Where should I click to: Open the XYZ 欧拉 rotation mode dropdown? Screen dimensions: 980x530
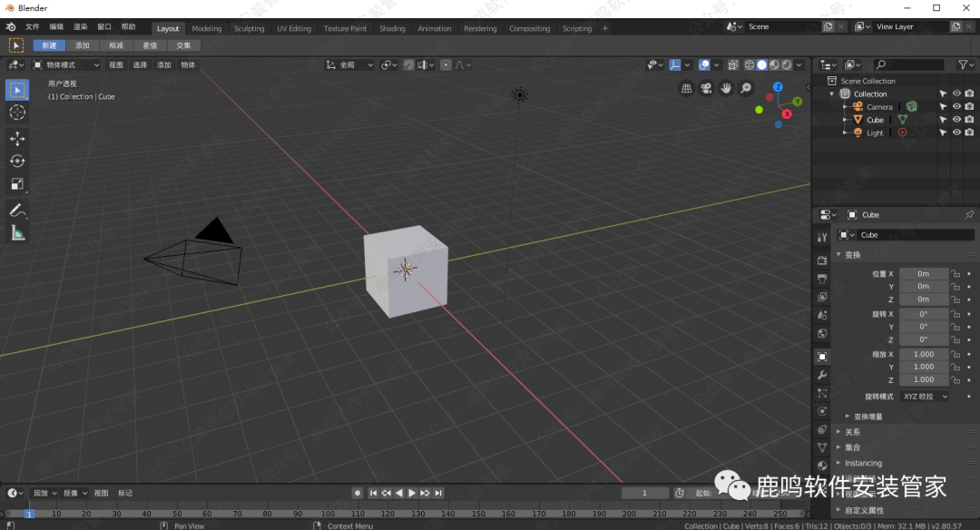tap(925, 397)
